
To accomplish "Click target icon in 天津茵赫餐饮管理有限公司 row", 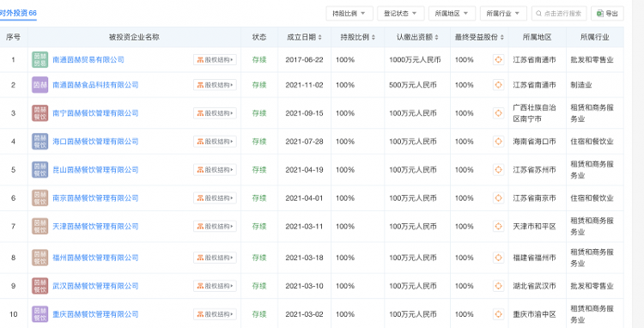I will (x=498, y=227).
